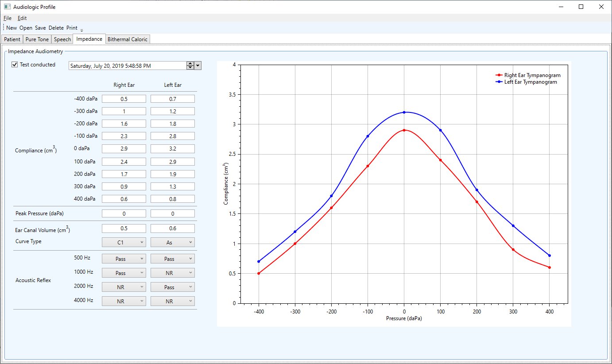Open Left Ear 1000 Hz reflex dropdown
Viewport: 612px width, 364px height.
point(173,273)
